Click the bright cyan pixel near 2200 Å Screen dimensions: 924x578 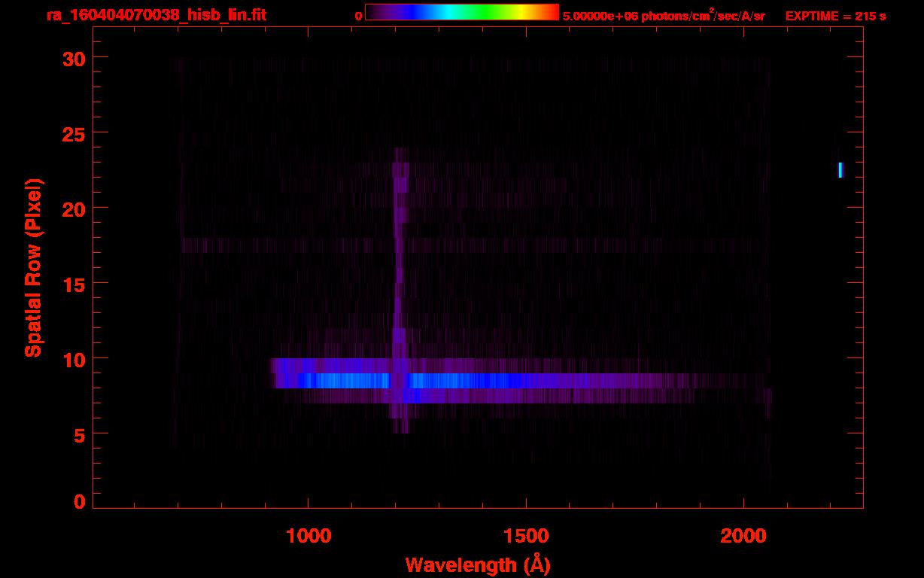[840, 170]
